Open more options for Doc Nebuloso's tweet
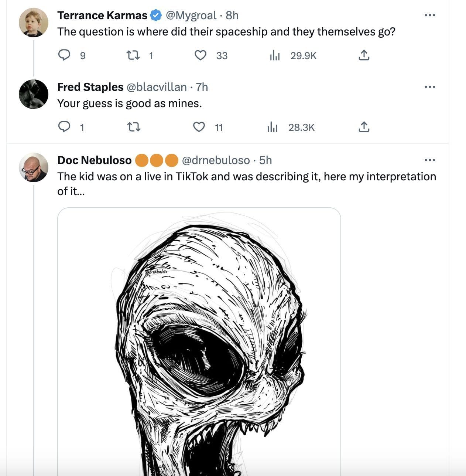466x476 pixels. pyautogui.click(x=430, y=160)
